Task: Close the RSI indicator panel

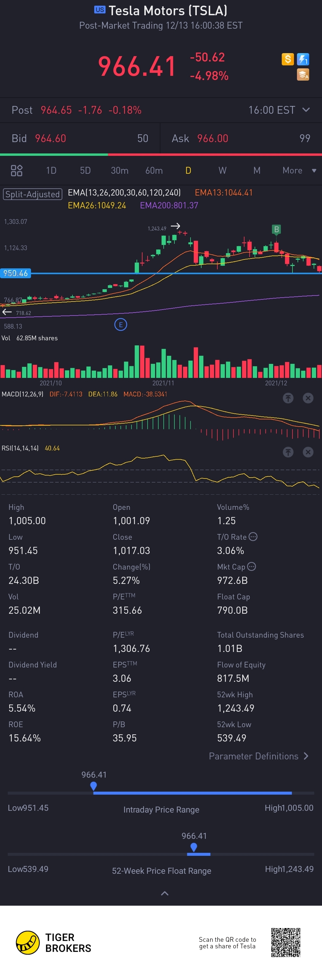Action: click(308, 452)
